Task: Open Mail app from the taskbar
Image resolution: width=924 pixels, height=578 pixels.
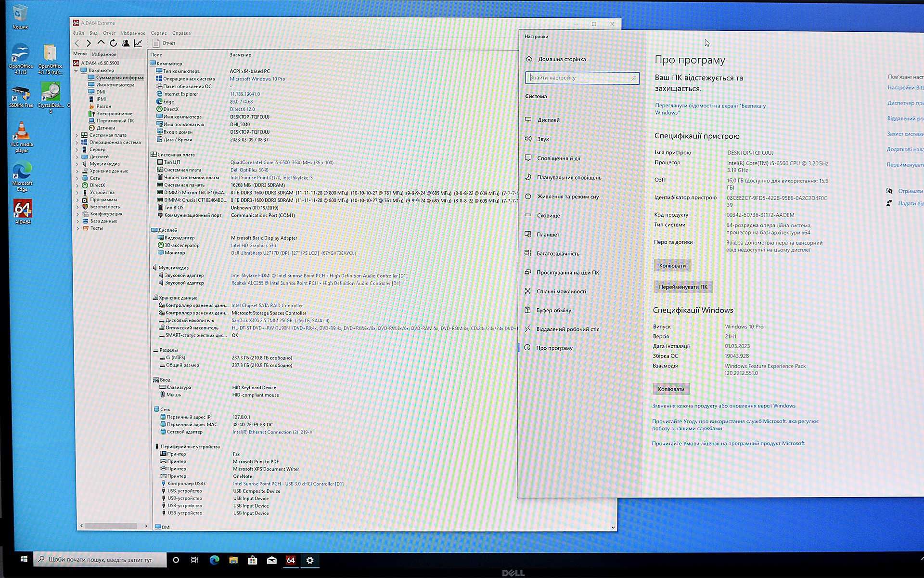Action: (x=271, y=560)
